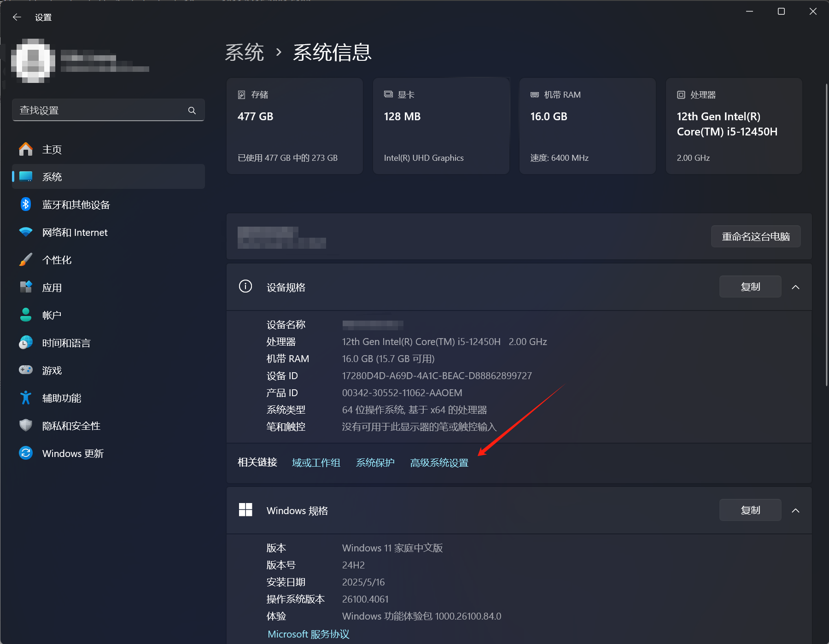Click the user profile avatar

coord(33,60)
